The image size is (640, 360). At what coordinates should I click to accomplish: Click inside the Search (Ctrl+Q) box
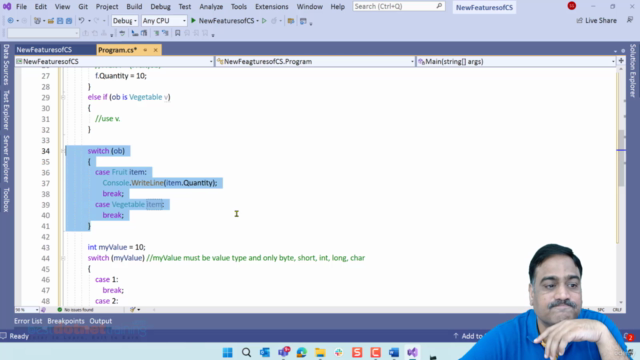click(398, 6)
